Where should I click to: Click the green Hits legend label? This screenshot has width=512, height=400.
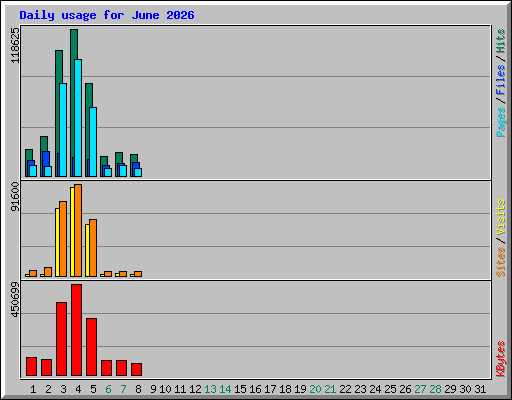[x=501, y=41]
